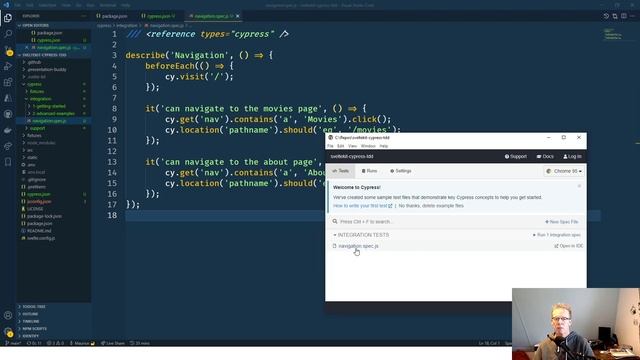Run navigation.spec.js in the Cypress spec list

click(358, 246)
